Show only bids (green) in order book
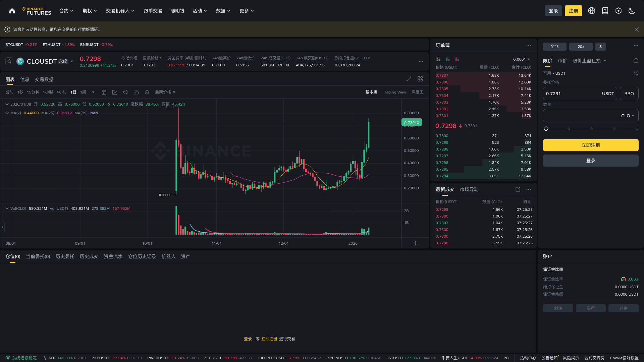 pyautogui.click(x=448, y=59)
